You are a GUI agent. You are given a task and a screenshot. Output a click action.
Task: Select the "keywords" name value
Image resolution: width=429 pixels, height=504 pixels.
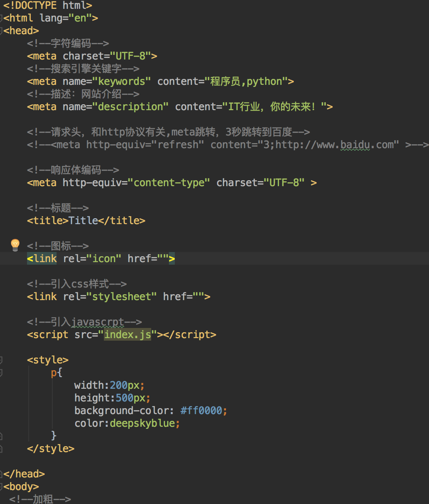pyautogui.click(x=122, y=81)
